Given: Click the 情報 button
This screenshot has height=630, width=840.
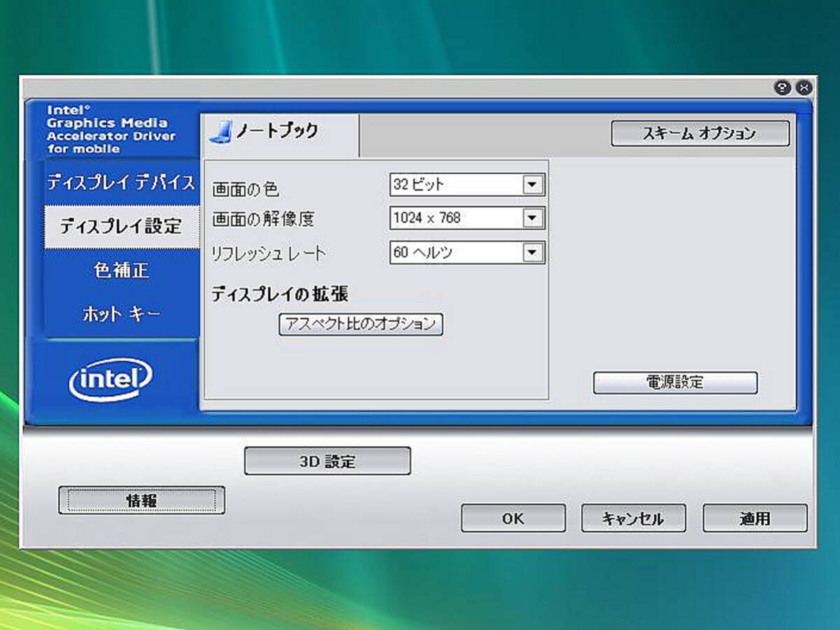Looking at the screenshot, I should click(x=141, y=500).
